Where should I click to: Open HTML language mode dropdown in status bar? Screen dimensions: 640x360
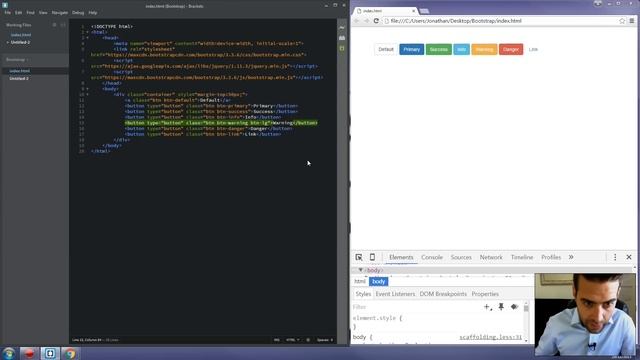[x=292, y=340]
